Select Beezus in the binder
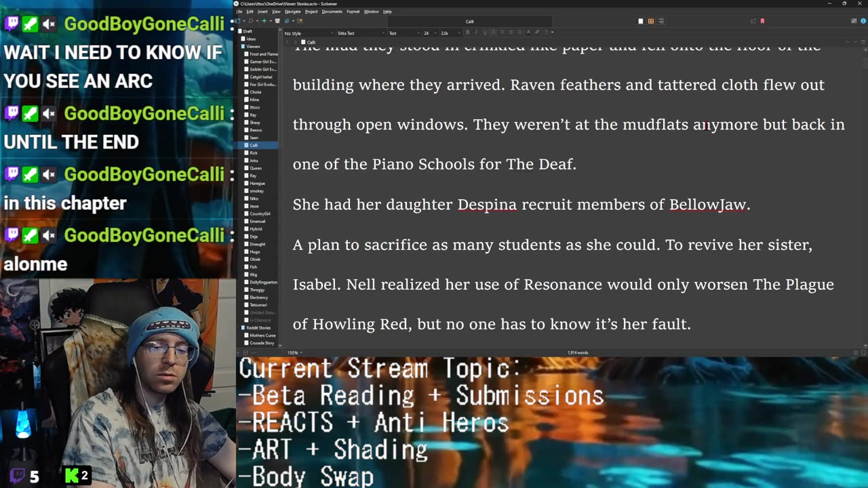 coord(256,130)
